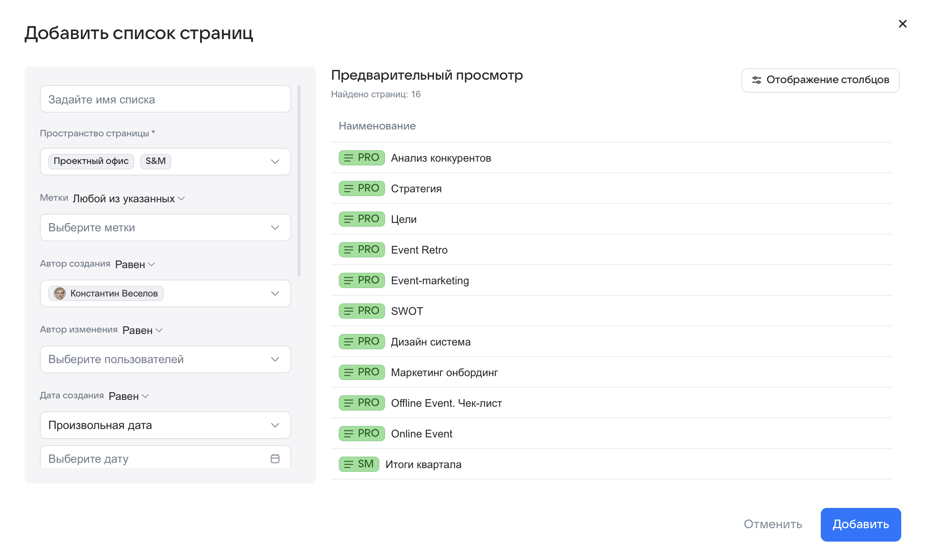Screen dimensions: 925x560
Task: Close the "Добавить список страниц" dialog
Action: (x=903, y=24)
